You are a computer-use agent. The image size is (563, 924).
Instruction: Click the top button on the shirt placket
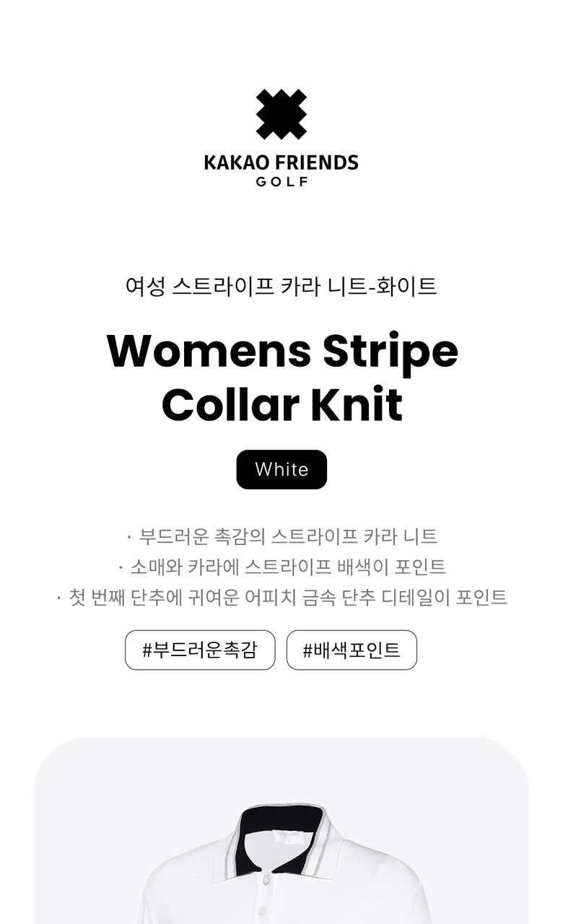point(266,879)
